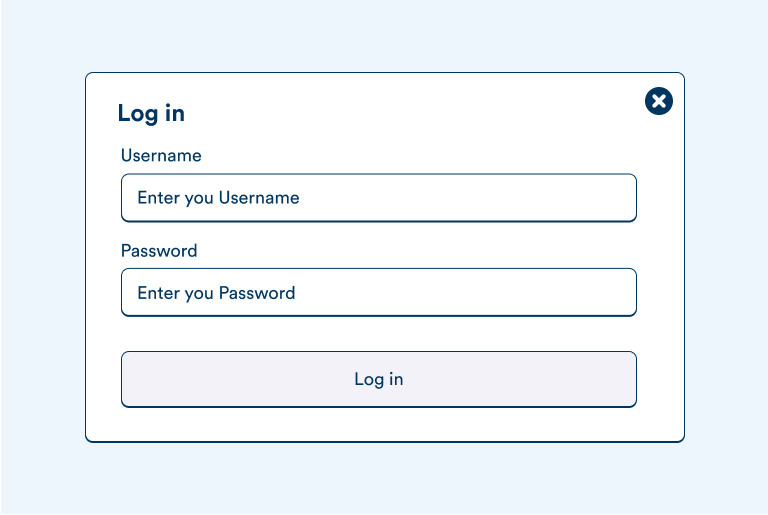Image resolution: width=768 pixels, height=515 pixels.
Task: Click the wide gray Log in button
Action: pyautogui.click(x=378, y=379)
